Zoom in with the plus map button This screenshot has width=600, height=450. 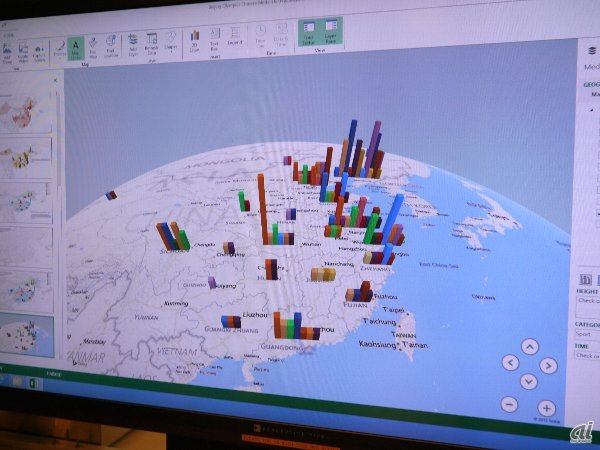546,408
